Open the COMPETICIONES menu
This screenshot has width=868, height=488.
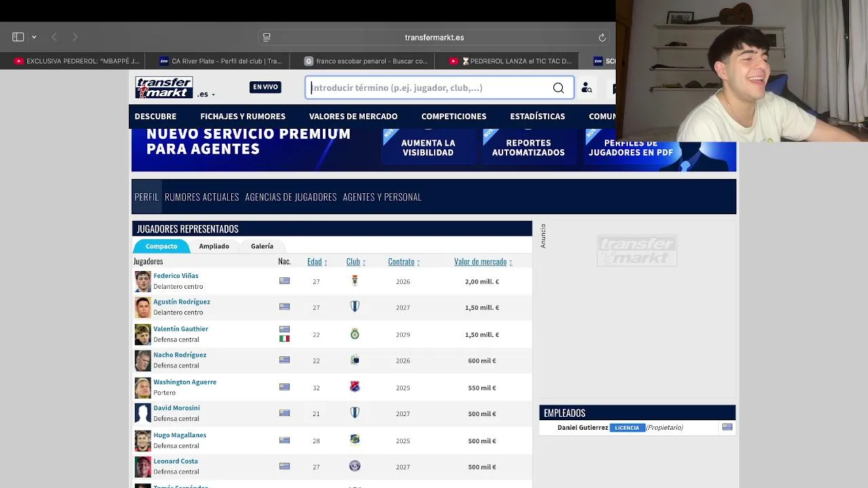click(454, 116)
